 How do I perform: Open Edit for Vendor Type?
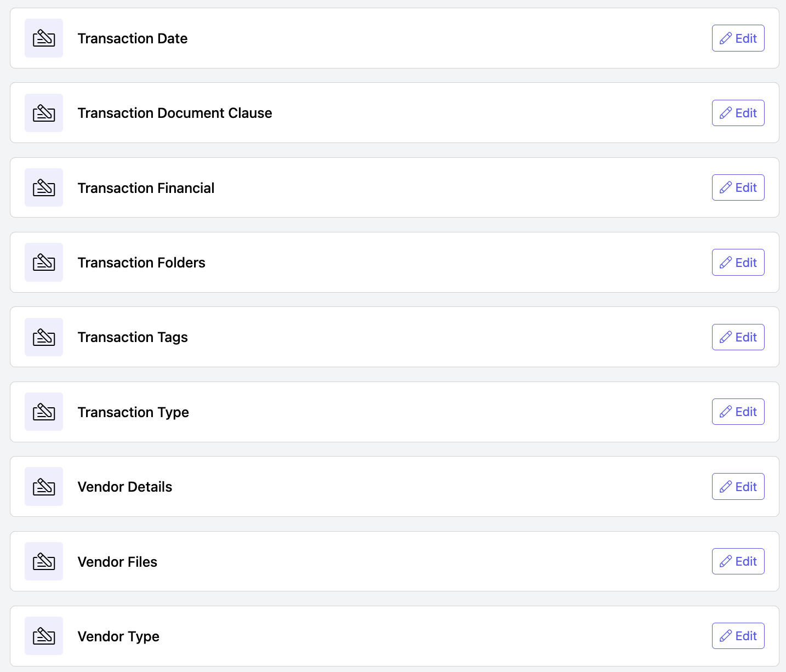point(738,636)
